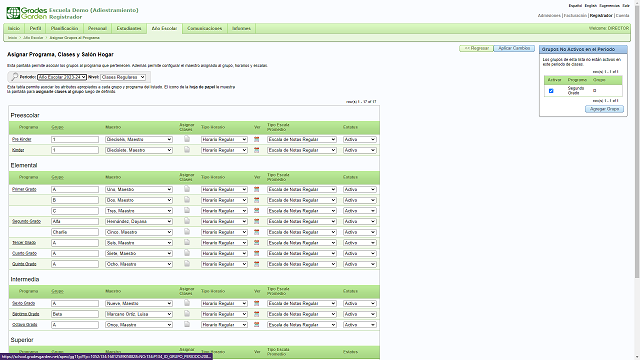
Task: View schedule calendar icon for group Charlie
Action: point(257,232)
